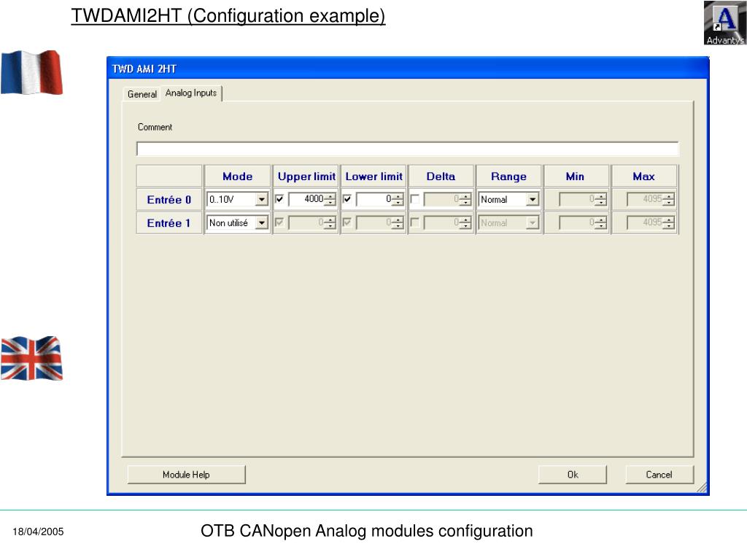The image size is (747, 560).
Task: Switch to the General tab
Action: 142,94
